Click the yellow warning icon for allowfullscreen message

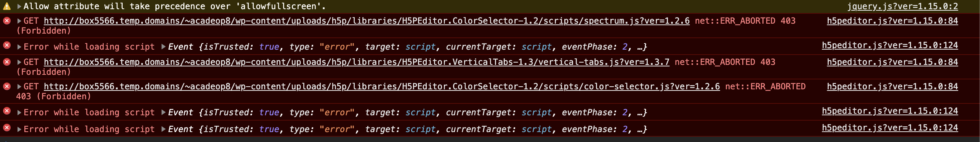point(7,6)
